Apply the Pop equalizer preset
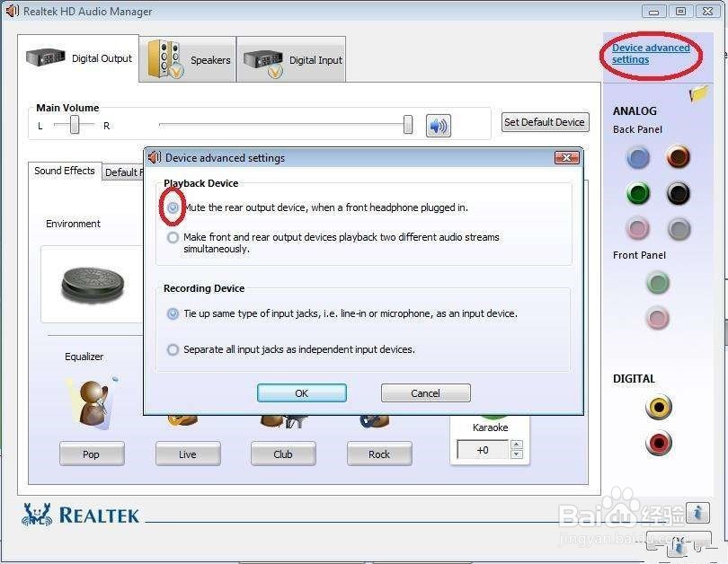The width and height of the screenshot is (728, 564). point(92,454)
